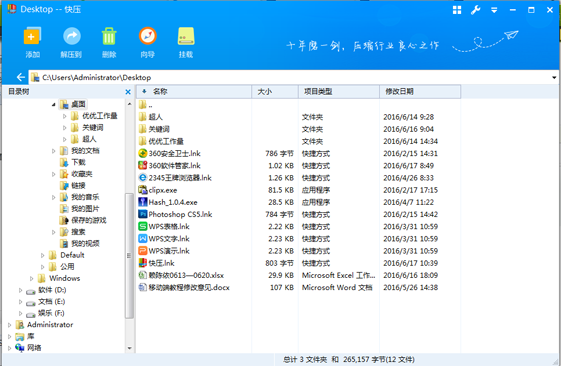Expand the Windows tree node
This screenshot has width=561, height=366.
(31, 278)
